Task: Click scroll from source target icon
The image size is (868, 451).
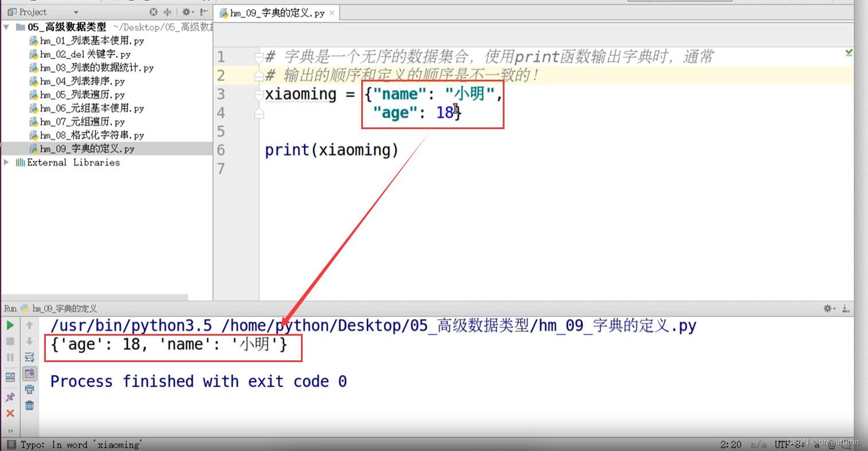Action: click(x=153, y=12)
